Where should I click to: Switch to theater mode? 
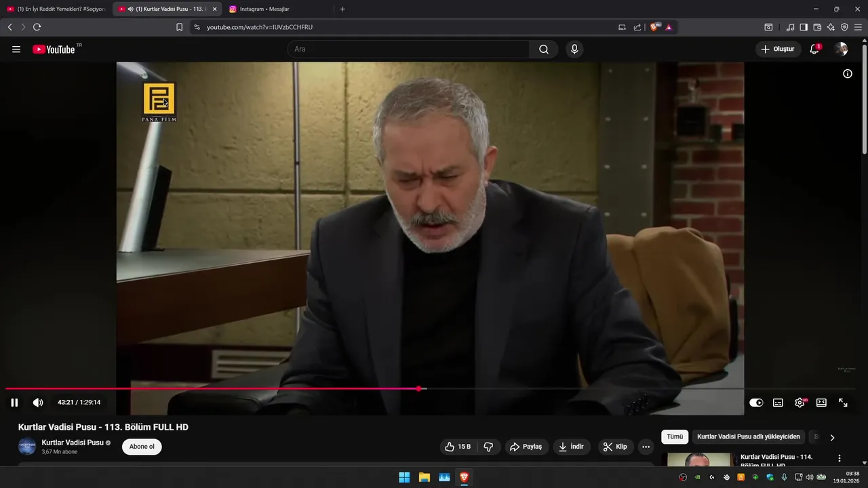pos(821,403)
